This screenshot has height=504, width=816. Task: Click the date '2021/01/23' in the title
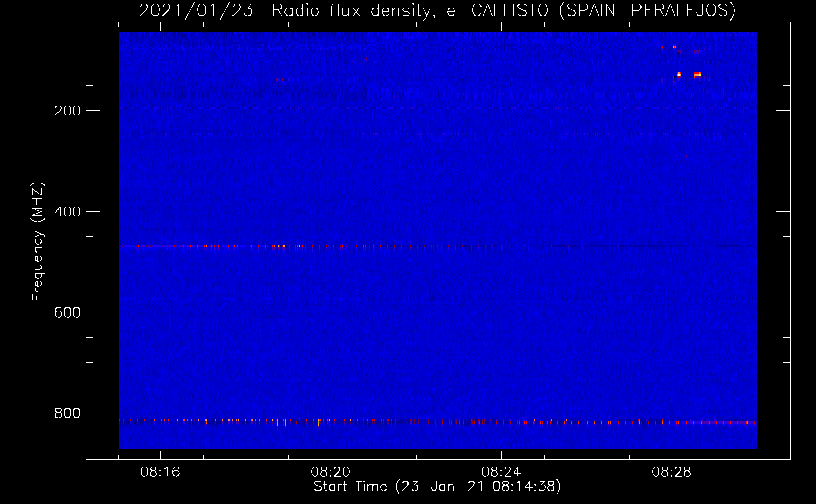point(196,11)
